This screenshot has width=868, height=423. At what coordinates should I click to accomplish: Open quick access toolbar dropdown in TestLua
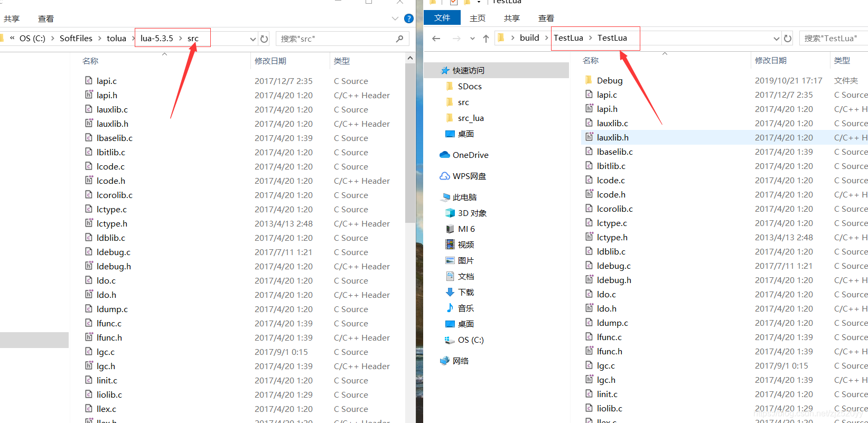(x=479, y=2)
